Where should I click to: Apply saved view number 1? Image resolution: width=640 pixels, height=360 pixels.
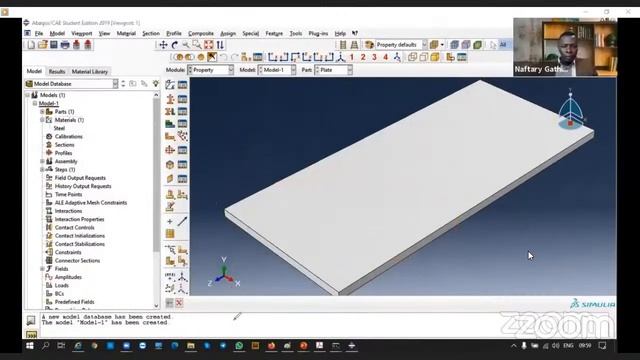[351, 57]
